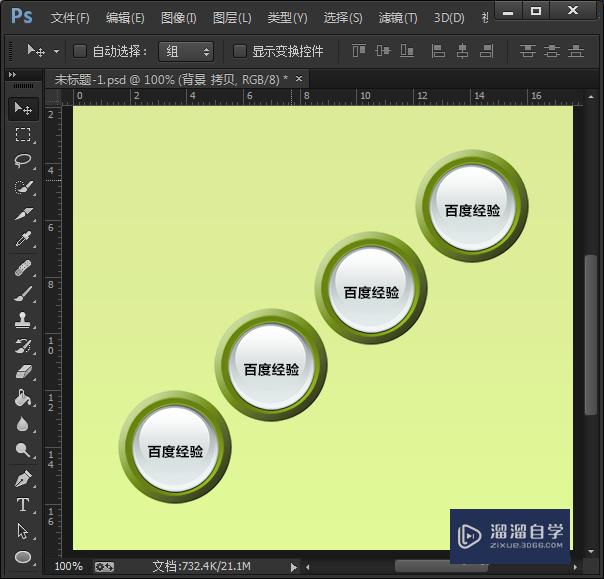The width and height of the screenshot is (604, 579).
Task: Click the distribute vertical centers icon
Action: click(x=552, y=50)
